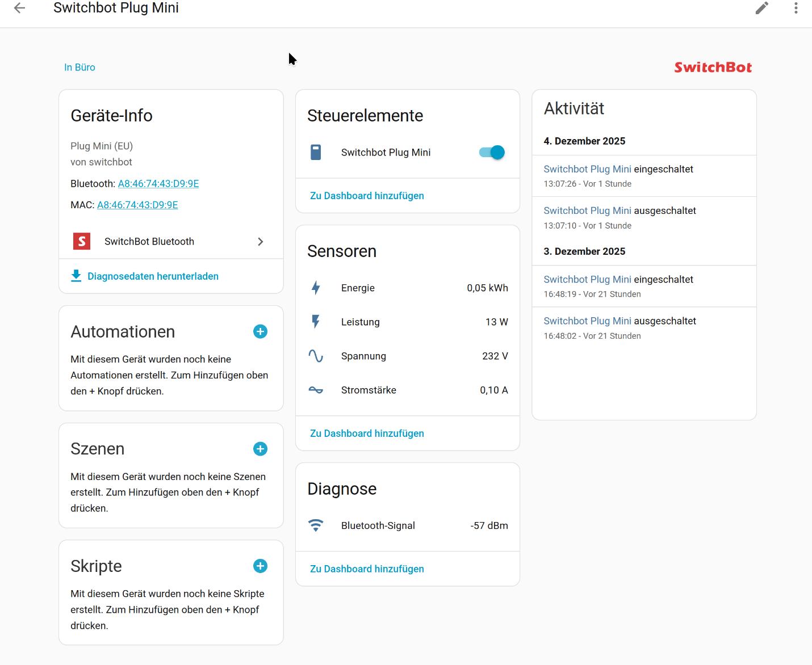
Task: Click the SwitchBot Bluetooth integration logo
Action: click(82, 242)
